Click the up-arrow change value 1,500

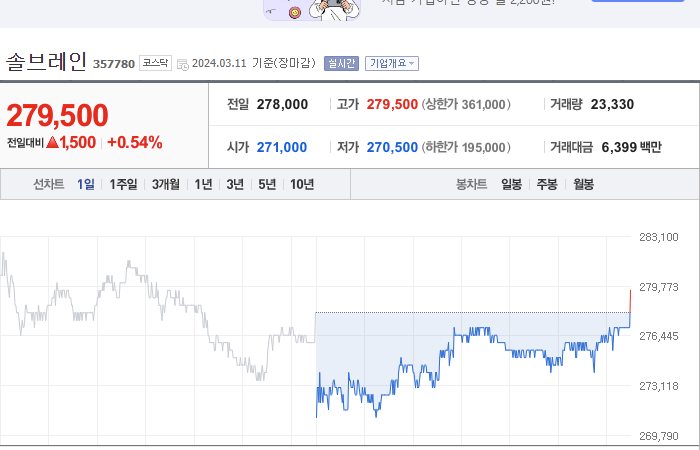71,143
